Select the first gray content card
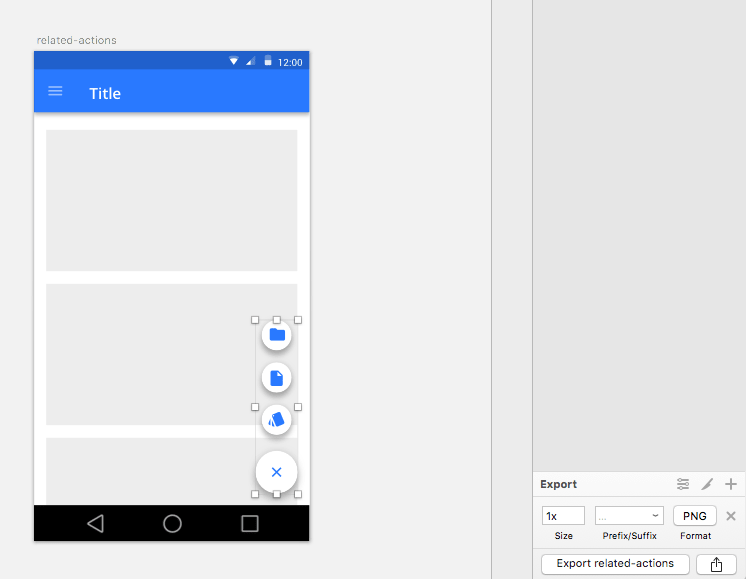The height and width of the screenshot is (579, 746). (172, 200)
